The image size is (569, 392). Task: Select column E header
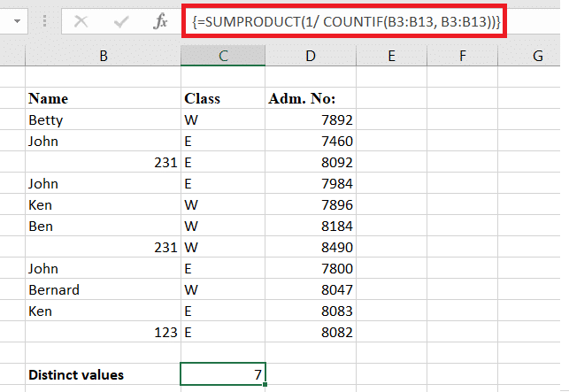[390, 57]
